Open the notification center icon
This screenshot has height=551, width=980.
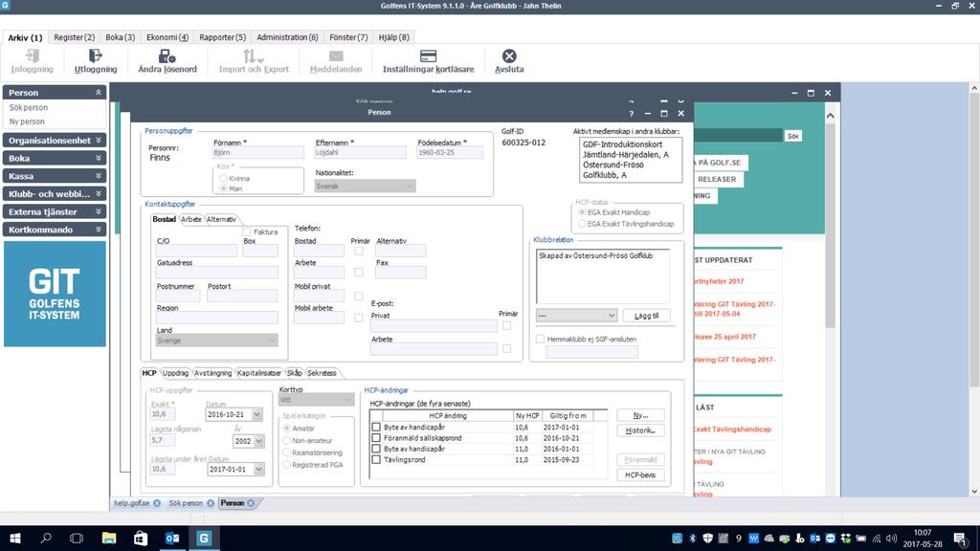click(x=959, y=538)
